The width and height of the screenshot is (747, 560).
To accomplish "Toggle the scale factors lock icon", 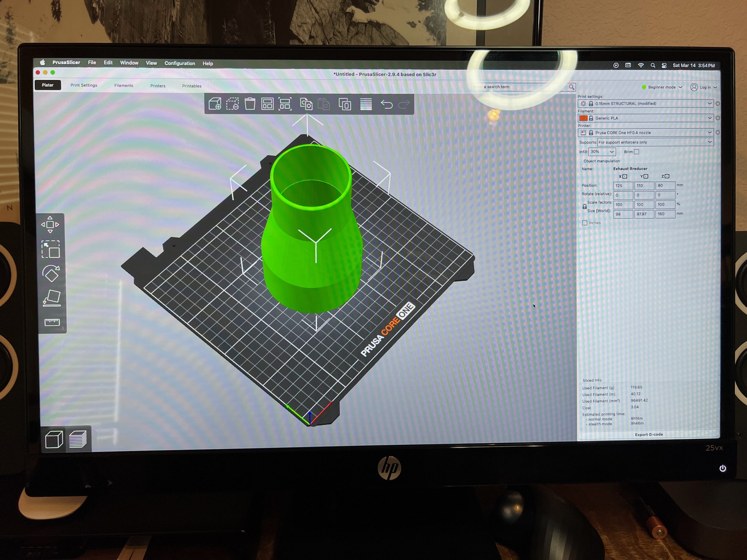I will coord(584,206).
